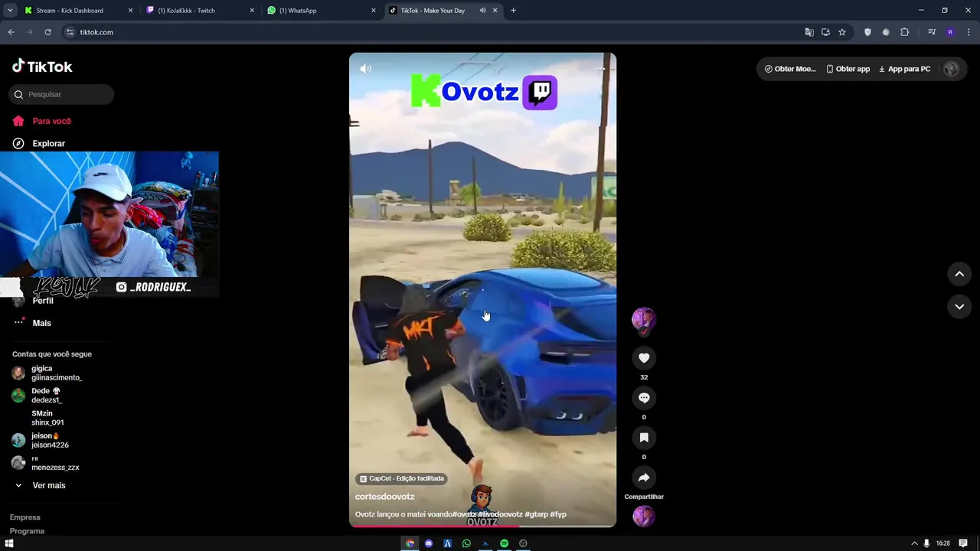Image resolution: width=980 pixels, height=551 pixels.
Task: Click the browser back arrow
Action: [11, 32]
